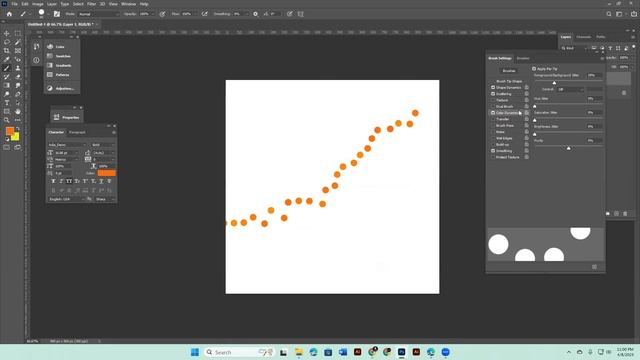Select the Hand tool
Image resolution: width=640 pixels, height=360 pixels.
[18, 111]
